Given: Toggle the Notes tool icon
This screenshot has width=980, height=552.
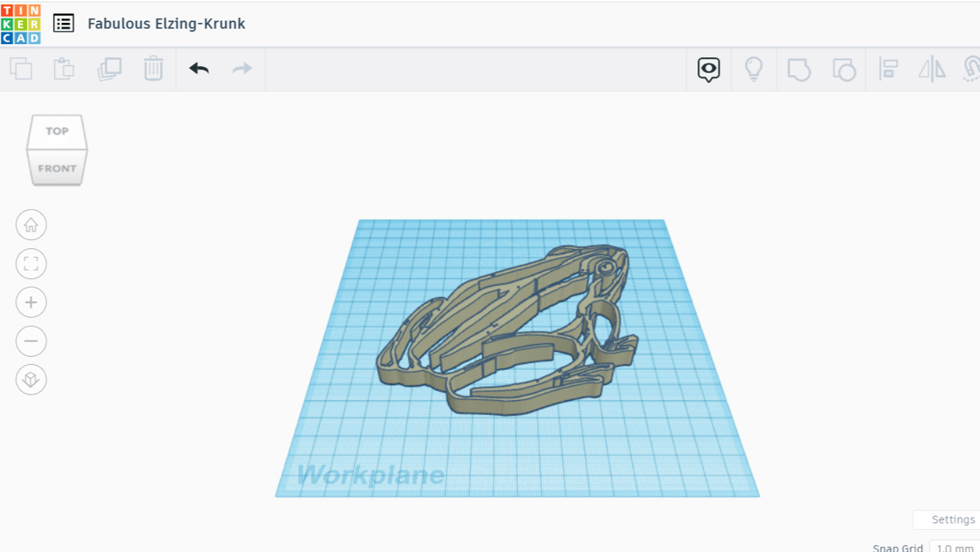Looking at the screenshot, I should tap(709, 69).
